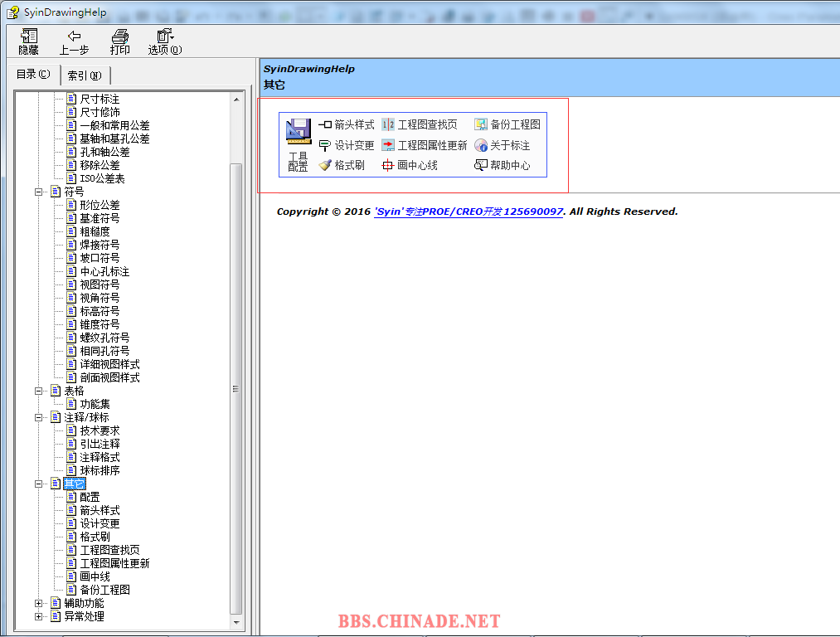The width and height of the screenshot is (840, 637).
Task: Click the 帮助中心 icon
Action: point(481,166)
